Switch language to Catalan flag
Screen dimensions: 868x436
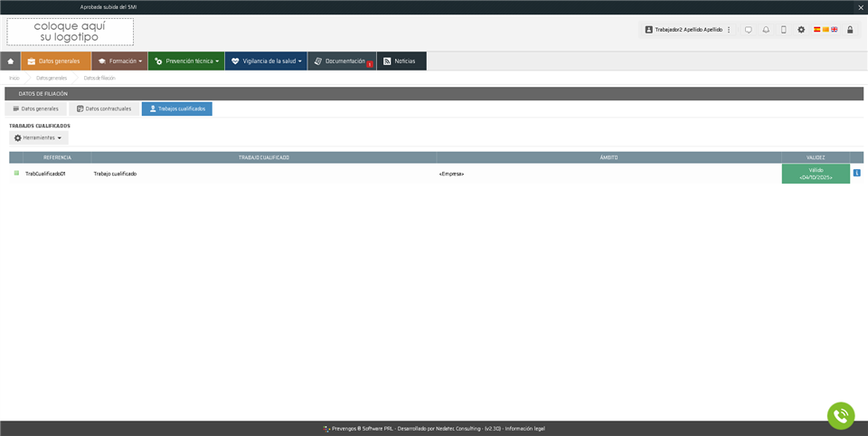click(x=826, y=29)
